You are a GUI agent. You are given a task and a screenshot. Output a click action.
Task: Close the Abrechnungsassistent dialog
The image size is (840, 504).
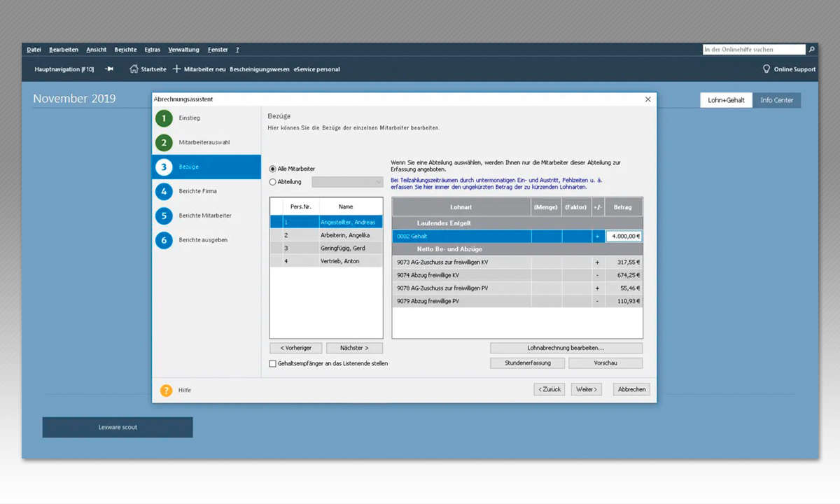pyautogui.click(x=647, y=99)
